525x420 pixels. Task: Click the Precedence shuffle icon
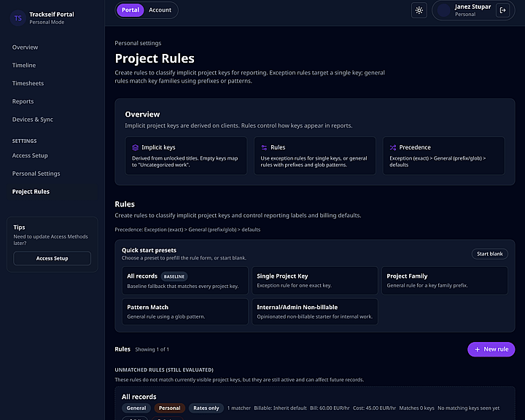(393, 147)
